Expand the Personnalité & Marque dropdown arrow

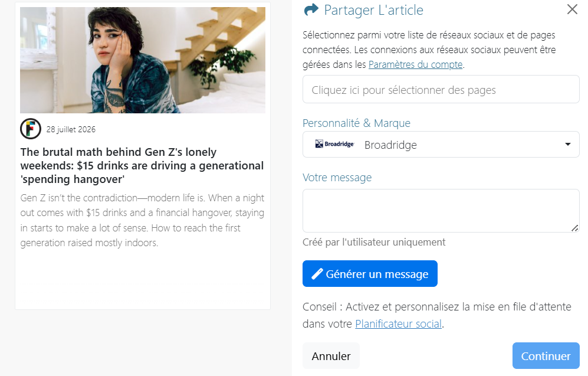[568, 145]
